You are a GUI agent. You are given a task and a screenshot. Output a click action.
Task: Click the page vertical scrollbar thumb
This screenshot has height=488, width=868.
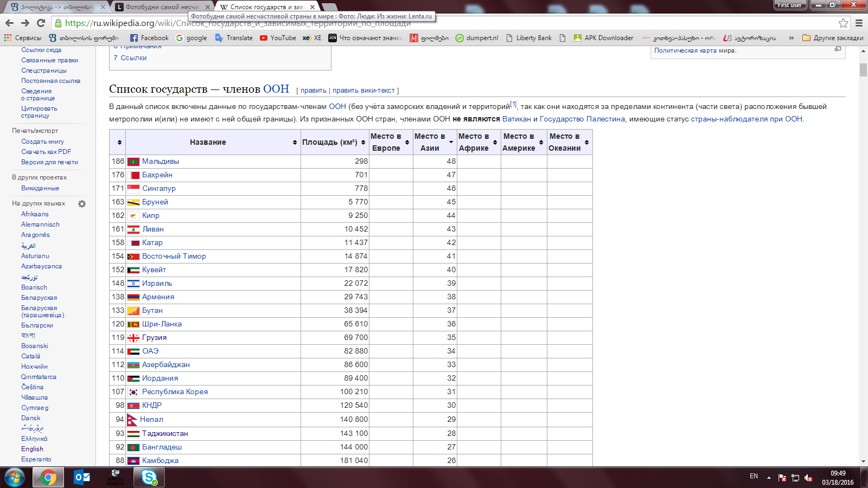coord(863,70)
